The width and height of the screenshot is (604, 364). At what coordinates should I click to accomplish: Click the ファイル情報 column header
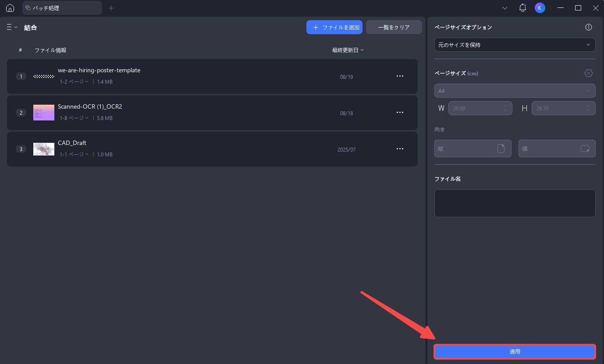click(50, 50)
